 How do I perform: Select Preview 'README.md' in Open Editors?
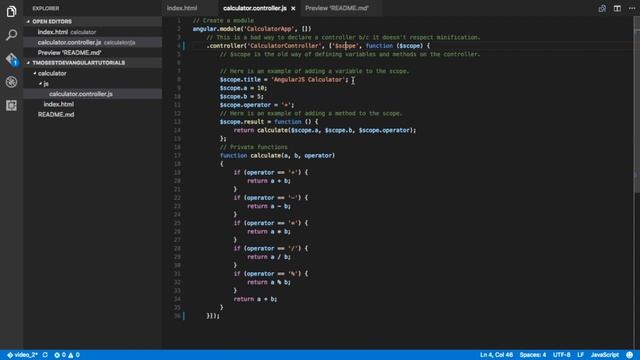69,53
